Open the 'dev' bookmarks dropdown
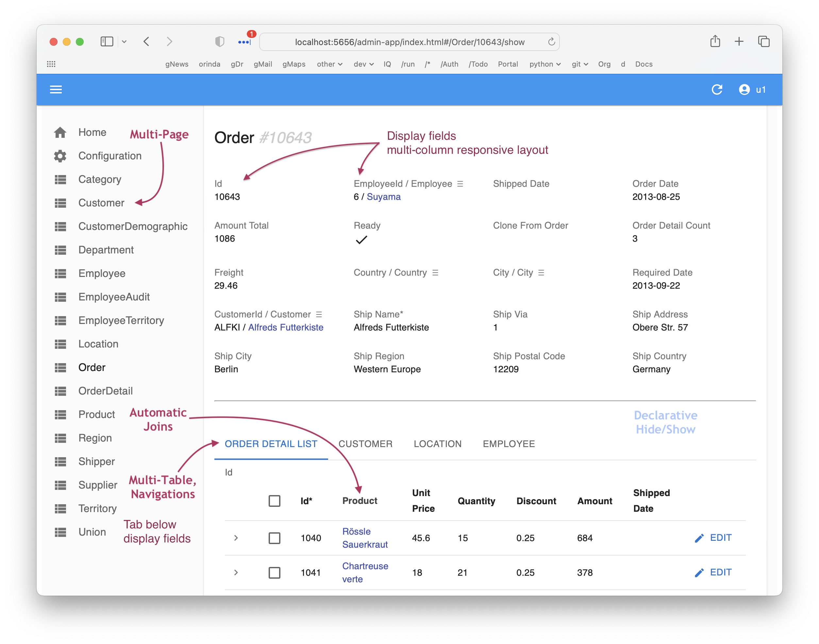The width and height of the screenshot is (819, 644). (363, 64)
